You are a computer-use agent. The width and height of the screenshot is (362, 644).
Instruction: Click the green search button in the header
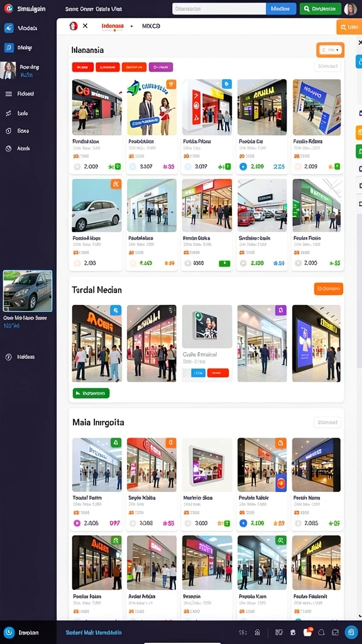320,9
